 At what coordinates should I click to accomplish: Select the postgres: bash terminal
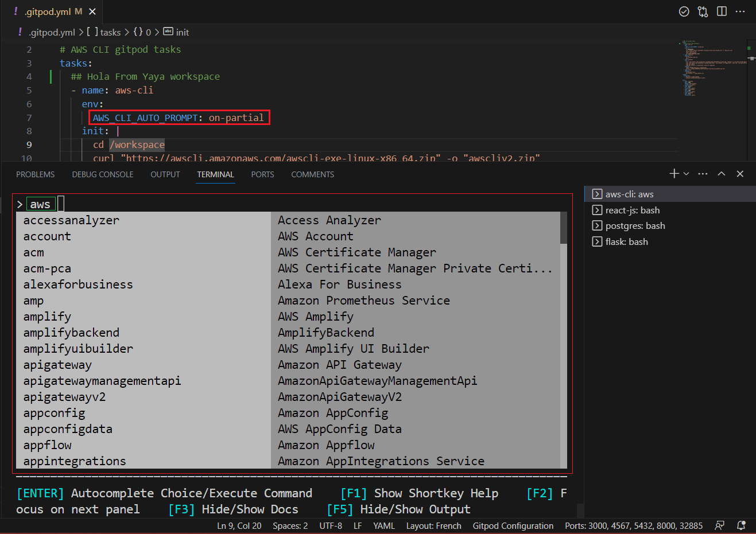click(x=670, y=225)
